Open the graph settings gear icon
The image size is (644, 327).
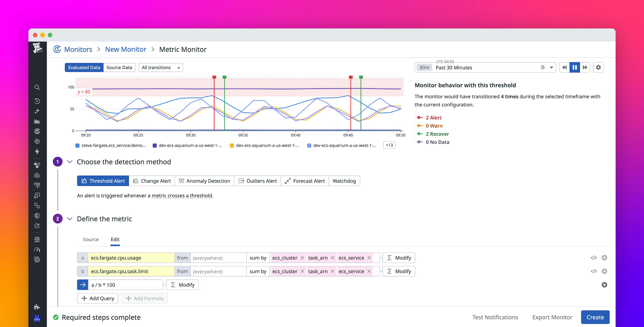(x=598, y=67)
